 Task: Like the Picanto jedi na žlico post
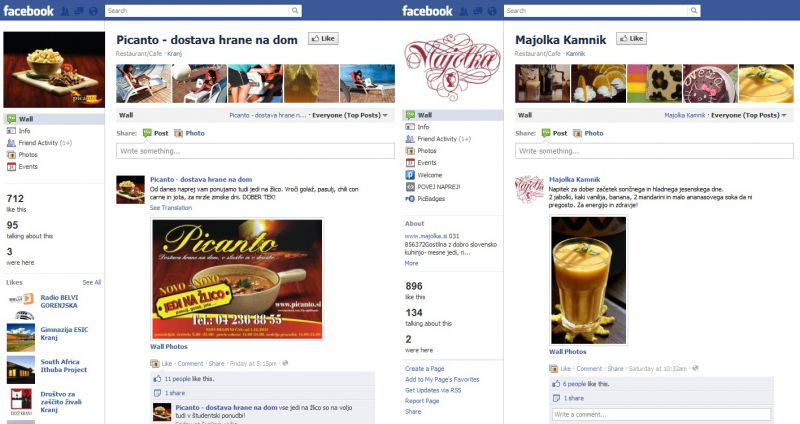166,364
